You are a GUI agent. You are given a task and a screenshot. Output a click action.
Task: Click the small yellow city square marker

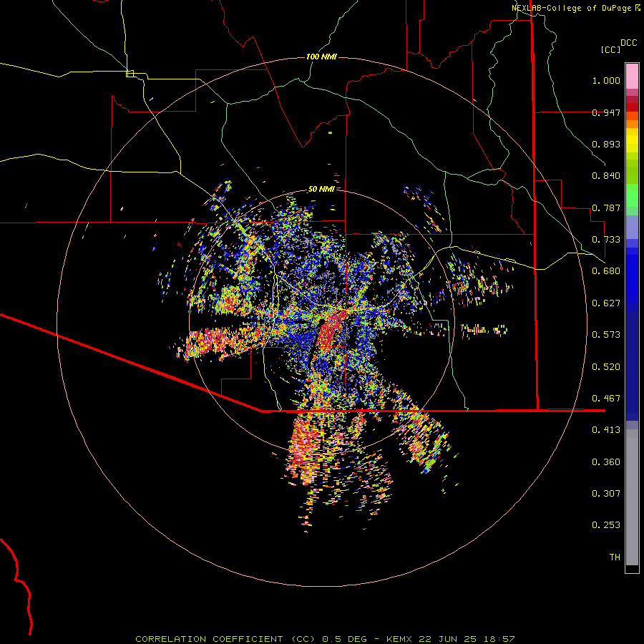point(130,74)
